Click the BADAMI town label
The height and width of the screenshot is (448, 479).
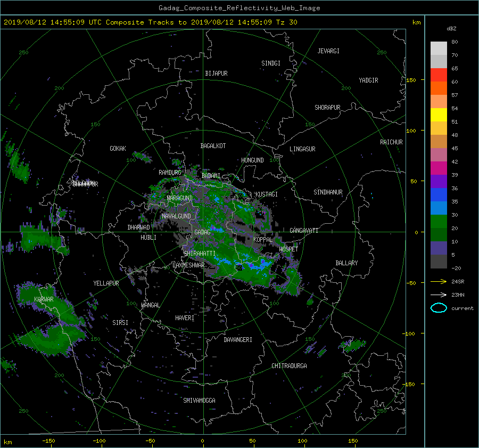click(x=211, y=176)
